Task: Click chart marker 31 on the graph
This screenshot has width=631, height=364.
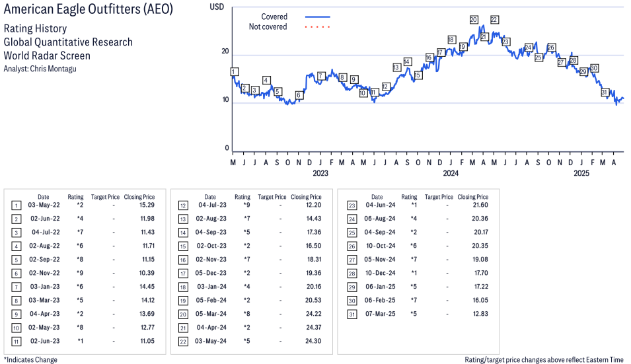Action: pos(605,92)
